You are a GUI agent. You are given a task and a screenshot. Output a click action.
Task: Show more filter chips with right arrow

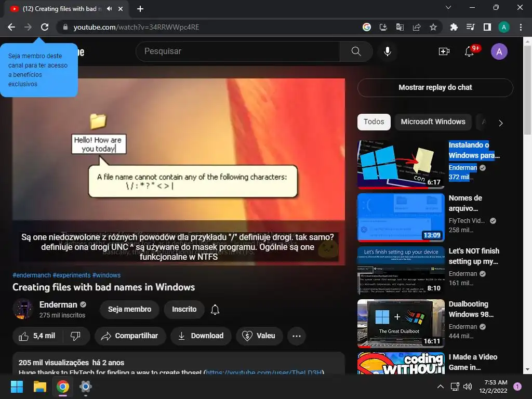[500, 123]
